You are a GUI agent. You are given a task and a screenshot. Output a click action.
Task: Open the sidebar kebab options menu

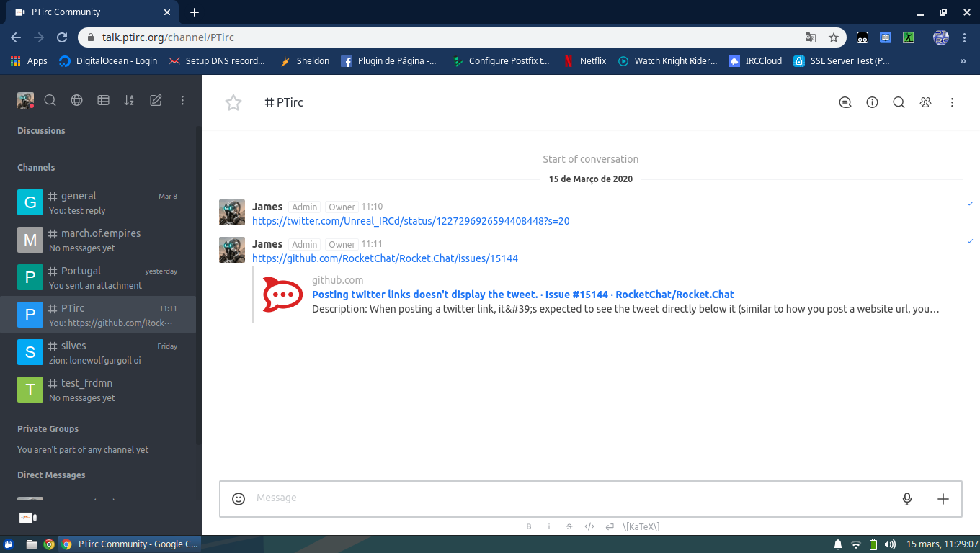[182, 100]
